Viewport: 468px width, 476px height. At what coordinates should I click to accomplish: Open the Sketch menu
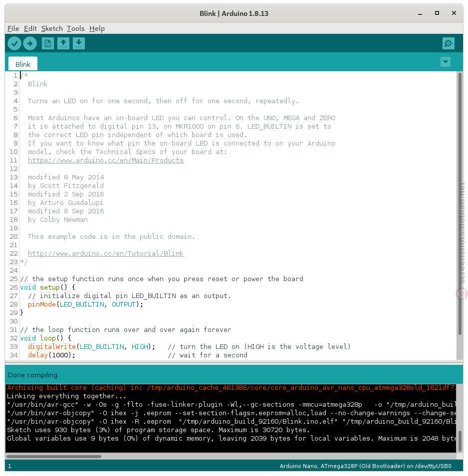(x=52, y=28)
